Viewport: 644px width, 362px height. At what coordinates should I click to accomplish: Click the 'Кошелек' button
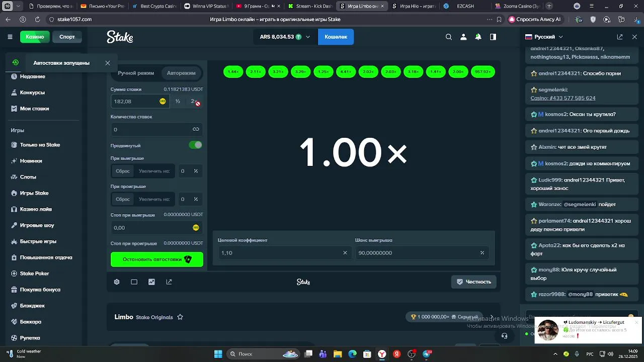(x=336, y=37)
